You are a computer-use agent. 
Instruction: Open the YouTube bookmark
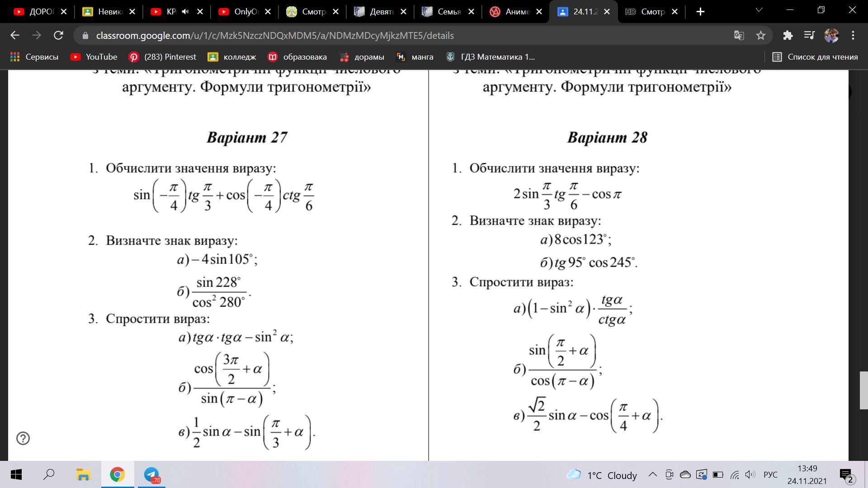click(x=94, y=57)
